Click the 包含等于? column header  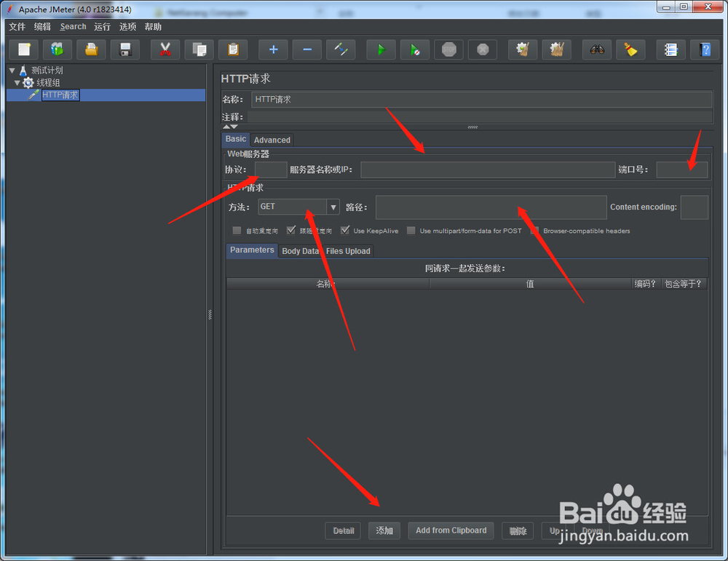pos(683,284)
